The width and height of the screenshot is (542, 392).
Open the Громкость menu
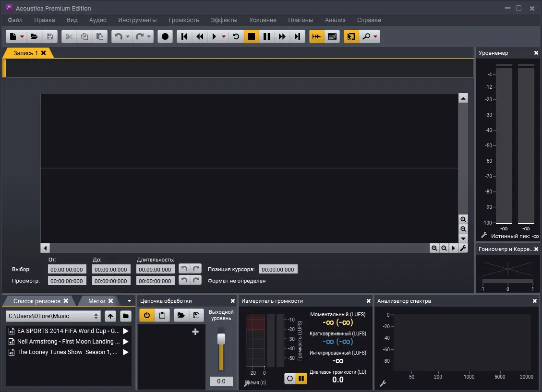[x=184, y=20]
